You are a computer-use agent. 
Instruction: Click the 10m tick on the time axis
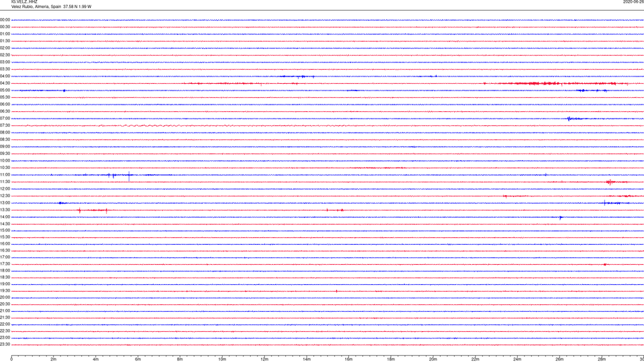222,359
